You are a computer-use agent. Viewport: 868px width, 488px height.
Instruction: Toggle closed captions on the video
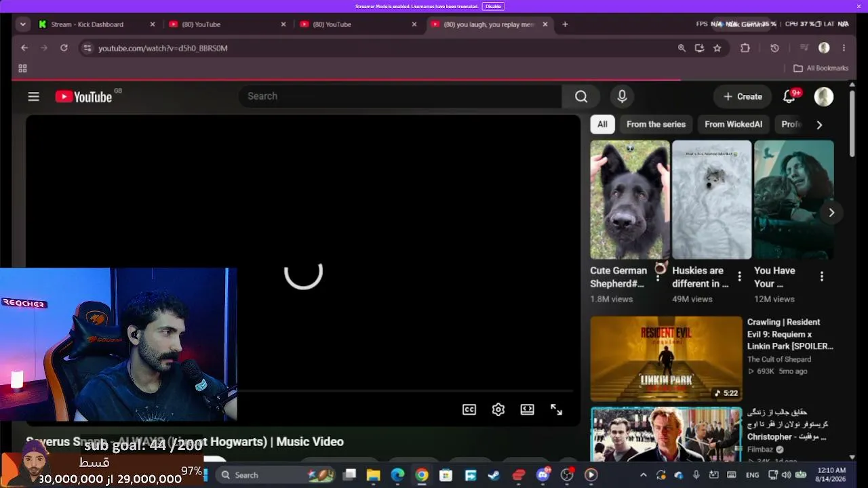click(x=469, y=409)
